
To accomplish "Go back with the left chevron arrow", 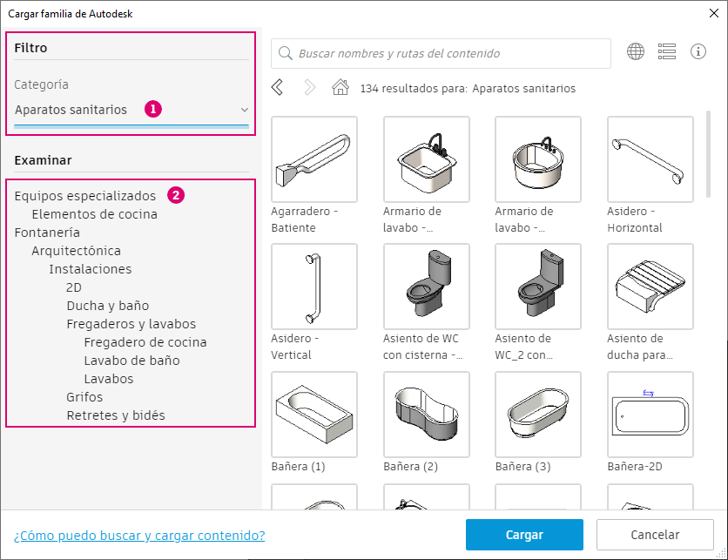I will (277, 87).
